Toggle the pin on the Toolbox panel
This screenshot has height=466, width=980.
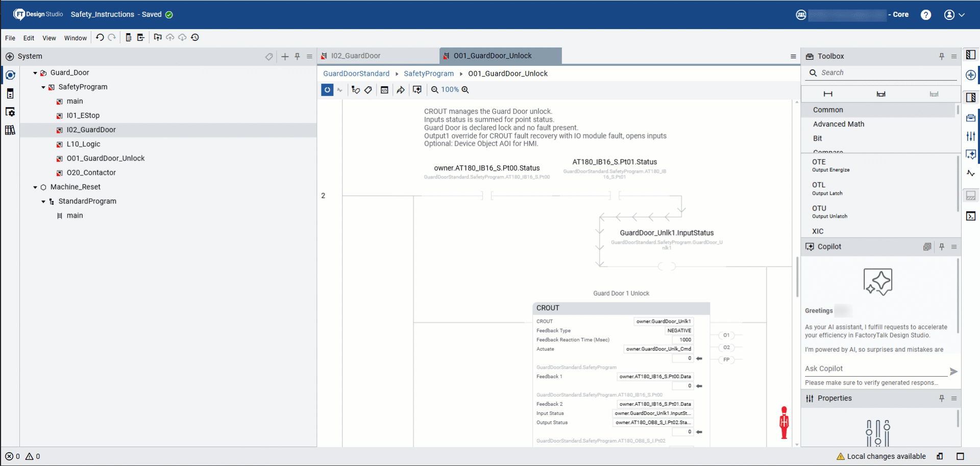pyautogui.click(x=942, y=56)
